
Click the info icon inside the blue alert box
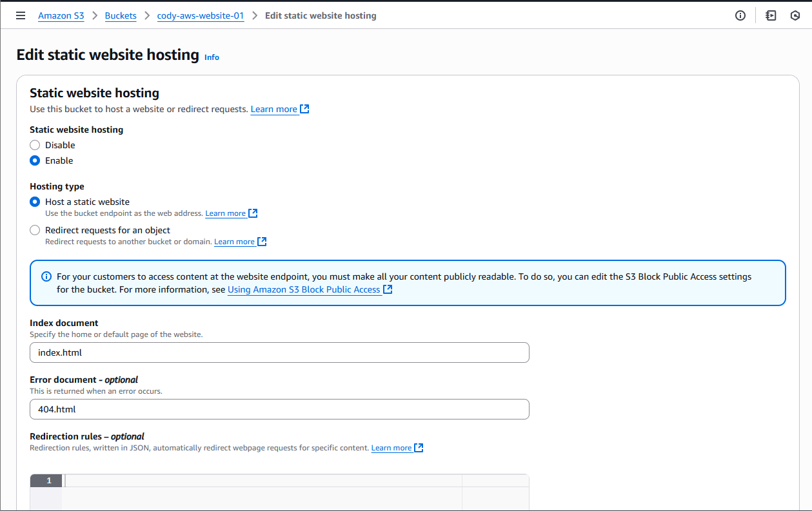click(46, 276)
